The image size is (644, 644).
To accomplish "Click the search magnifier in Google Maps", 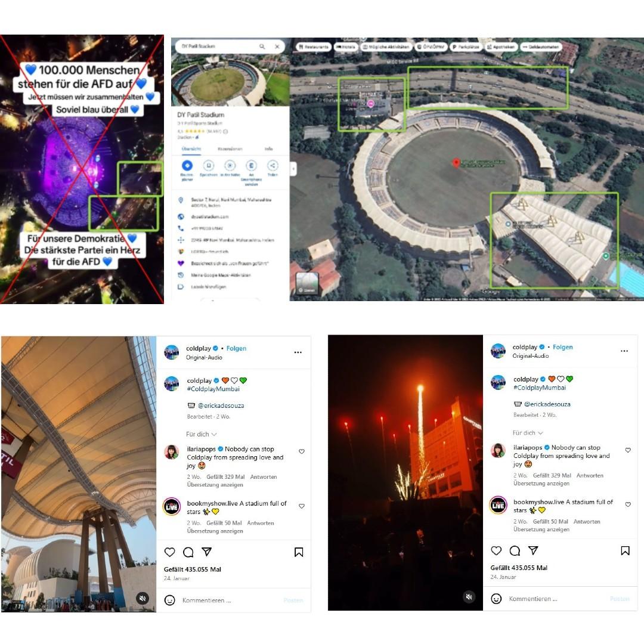I will click(x=262, y=47).
